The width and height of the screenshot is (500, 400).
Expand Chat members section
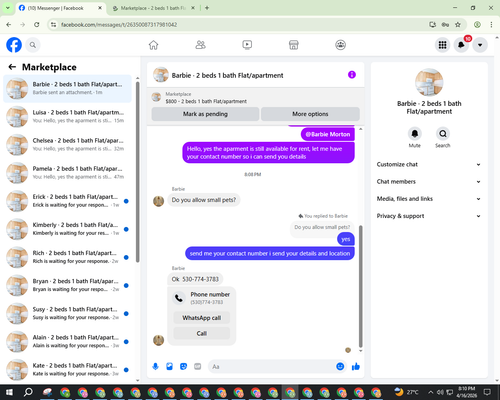[x=429, y=182]
